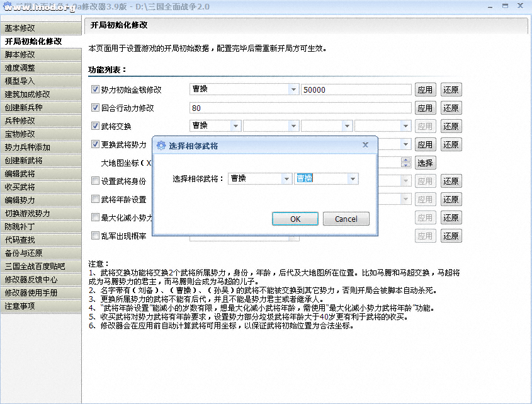This screenshot has height=404, width=532.
Task: Click the 选择 button for map coordinates
Action: tap(425, 163)
